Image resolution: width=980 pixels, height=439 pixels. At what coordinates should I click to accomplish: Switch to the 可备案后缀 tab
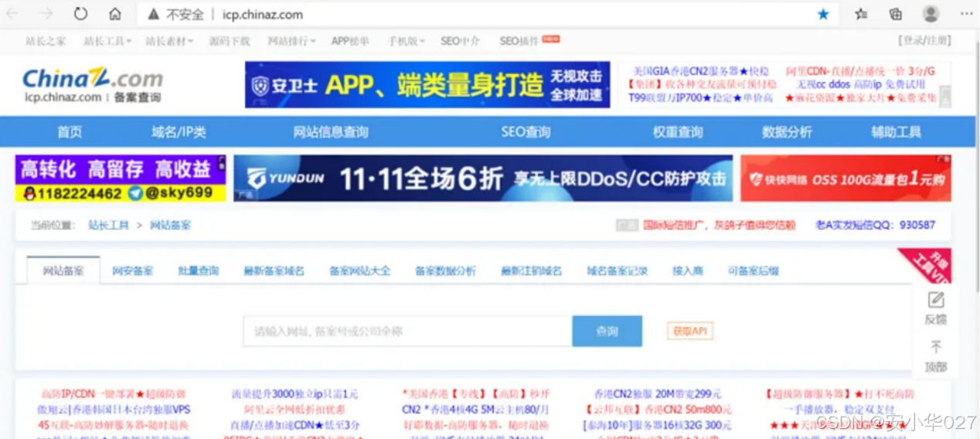[x=753, y=271]
